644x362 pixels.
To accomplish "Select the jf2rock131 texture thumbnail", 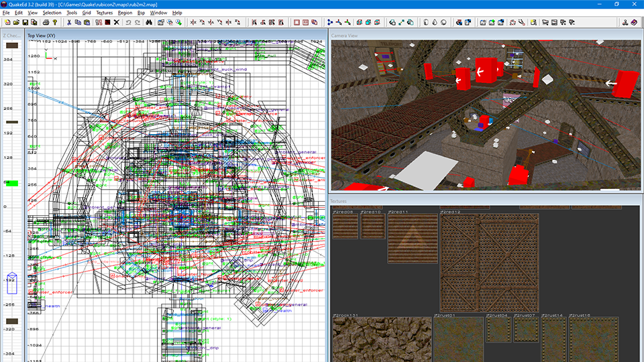I will pos(382,339).
